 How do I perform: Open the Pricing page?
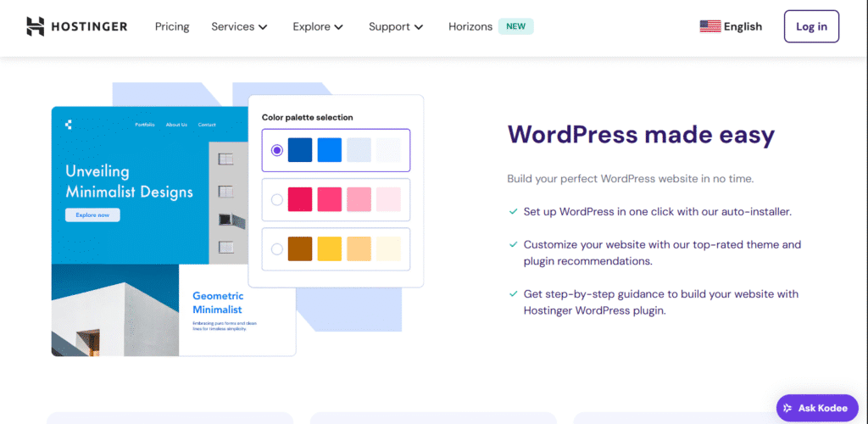[x=172, y=26]
